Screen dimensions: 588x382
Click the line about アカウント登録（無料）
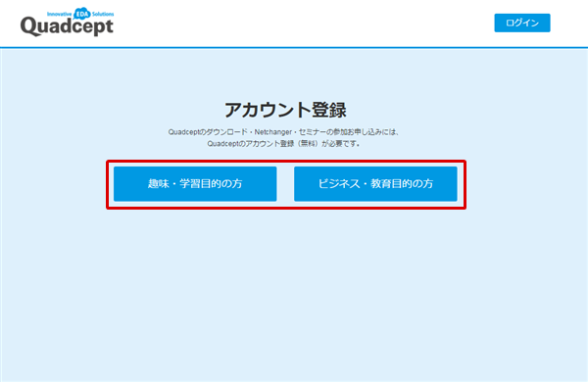(x=284, y=144)
